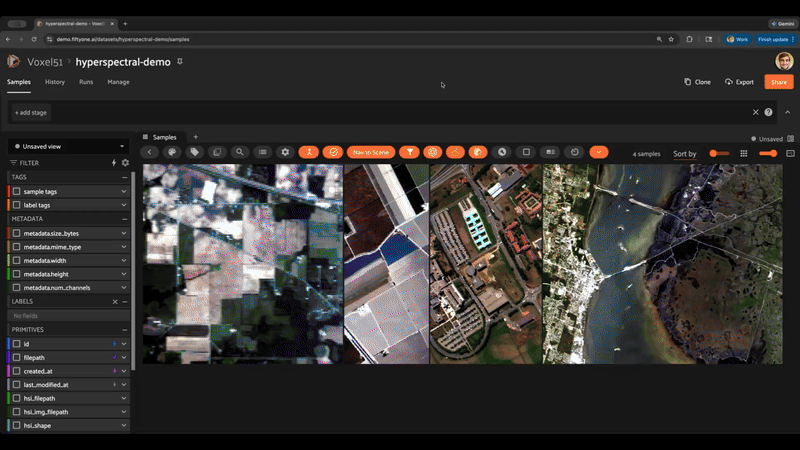This screenshot has width=800, height=450.
Task: Collapse the TAGS section
Action: (x=124, y=177)
